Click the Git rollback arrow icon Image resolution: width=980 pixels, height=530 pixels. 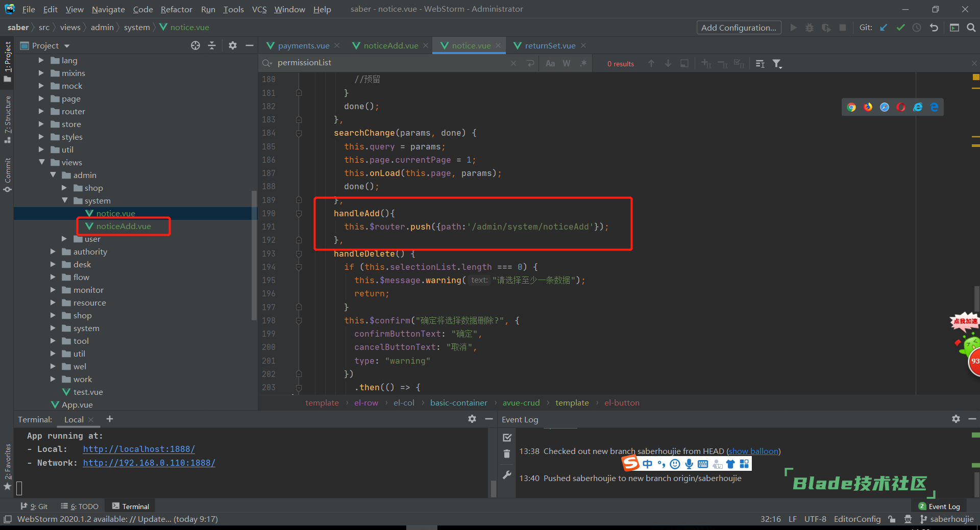(x=934, y=28)
